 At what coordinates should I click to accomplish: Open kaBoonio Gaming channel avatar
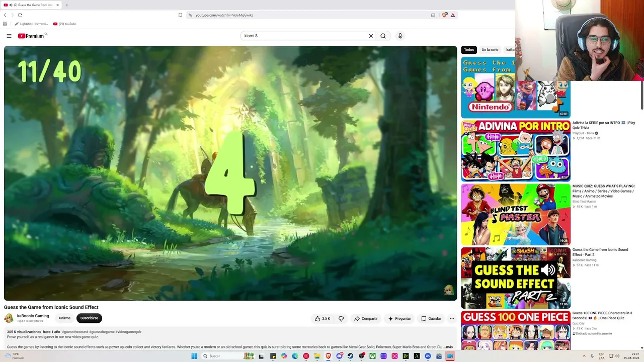click(9, 318)
